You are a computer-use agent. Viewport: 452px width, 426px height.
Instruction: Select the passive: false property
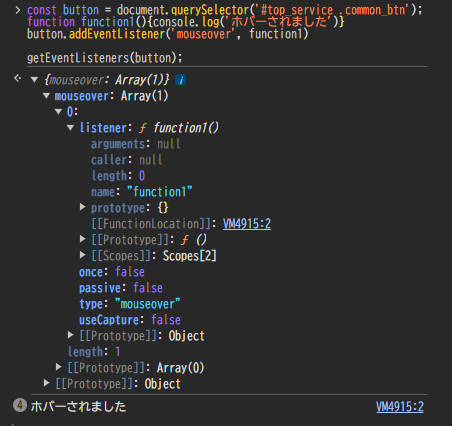(x=121, y=288)
